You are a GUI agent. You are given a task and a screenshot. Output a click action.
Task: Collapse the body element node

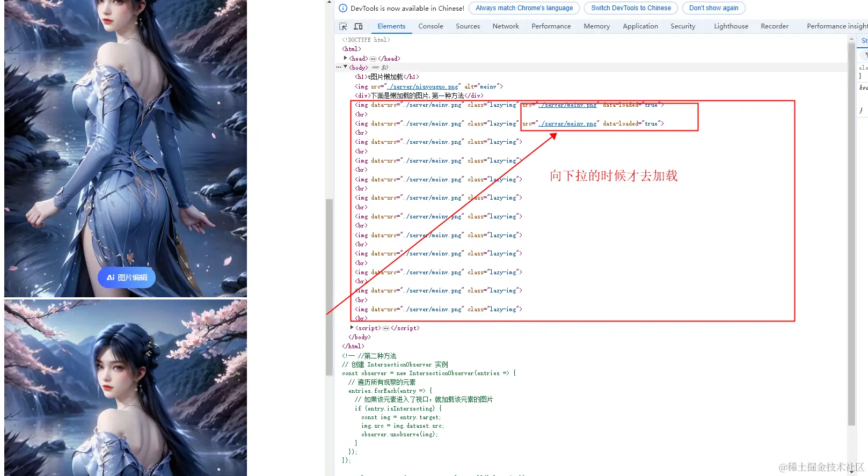(345, 67)
